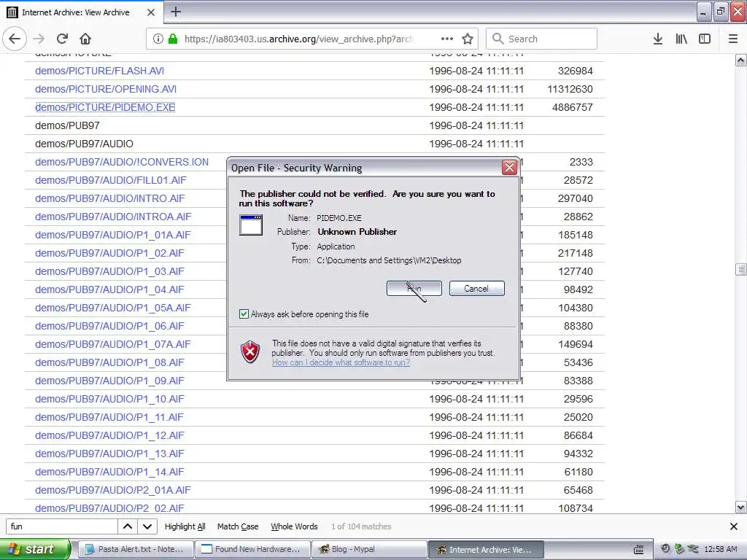Click Run to launch PIDEMO.EXE
Screen dimensions: 747x560
(x=414, y=288)
